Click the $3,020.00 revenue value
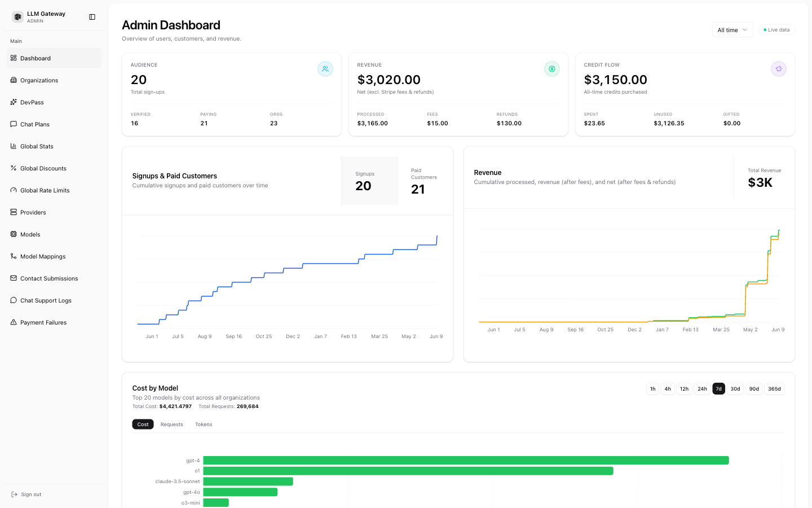812x508 pixels. (x=389, y=80)
